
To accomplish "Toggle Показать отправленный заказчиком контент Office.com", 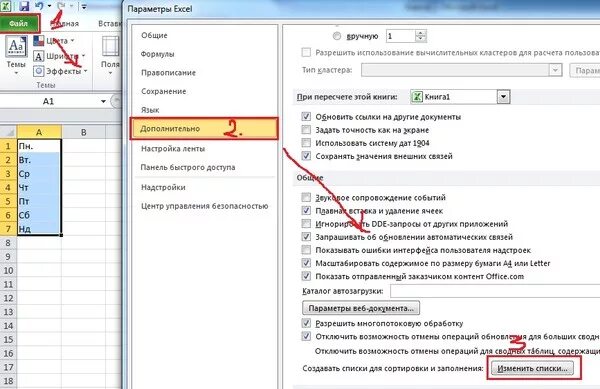I will coord(306,276).
